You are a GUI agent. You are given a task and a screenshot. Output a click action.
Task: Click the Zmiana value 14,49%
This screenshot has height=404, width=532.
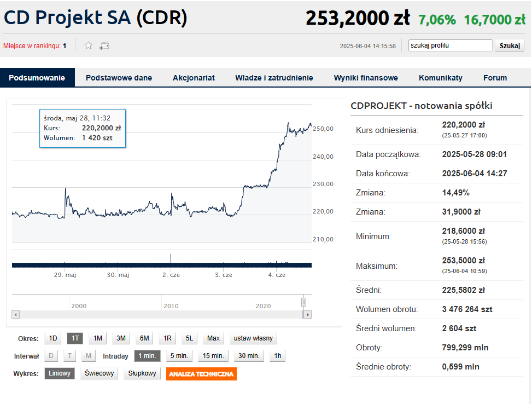click(x=455, y=193)
